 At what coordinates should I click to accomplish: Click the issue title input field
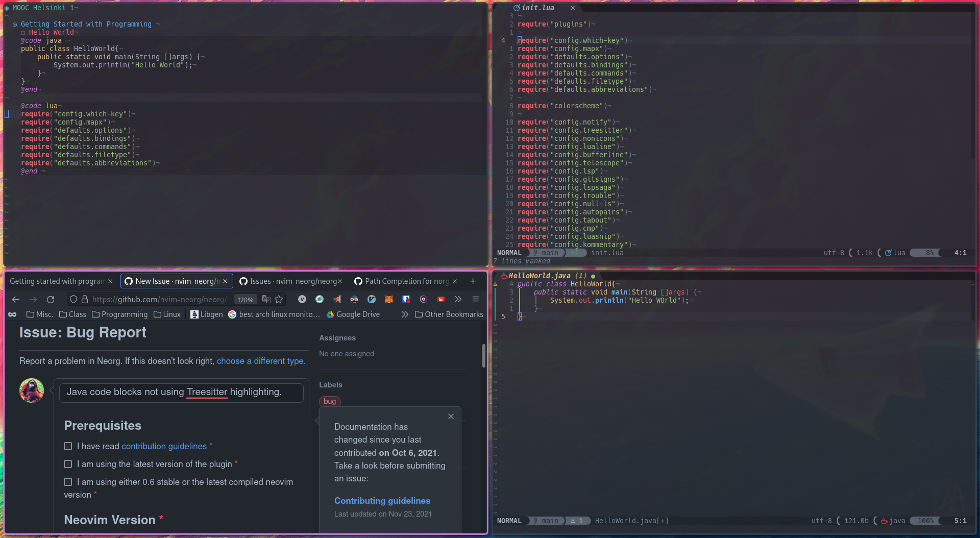pos(181,392)
